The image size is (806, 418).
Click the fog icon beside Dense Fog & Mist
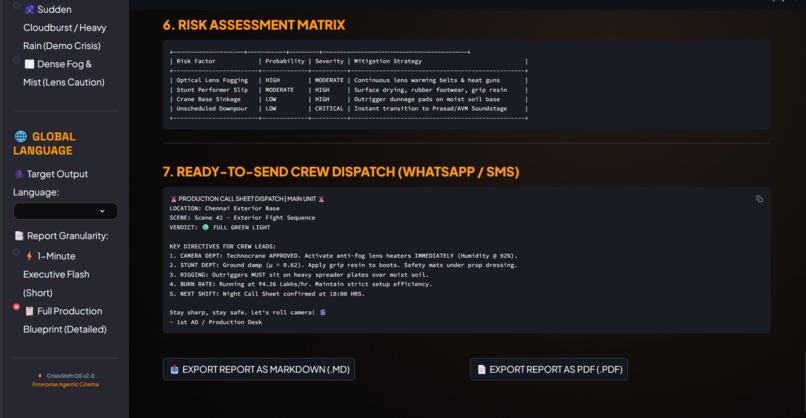coord(29,64)
